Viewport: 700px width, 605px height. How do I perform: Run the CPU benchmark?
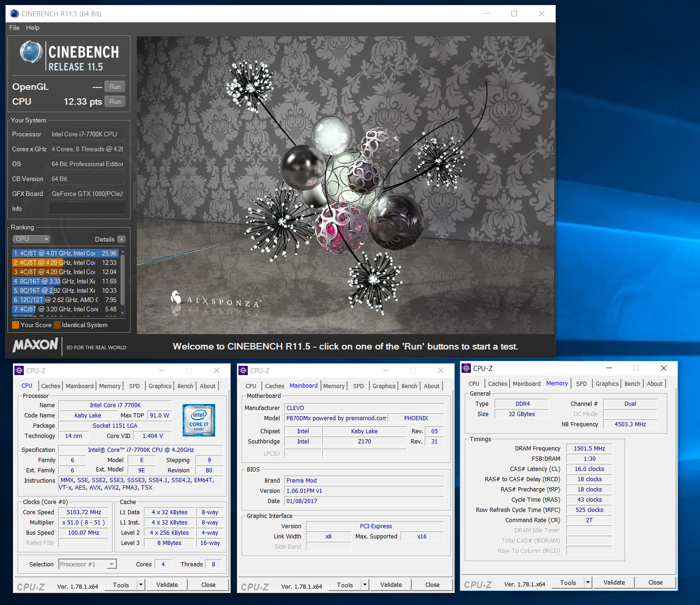[x=115, y=101]
